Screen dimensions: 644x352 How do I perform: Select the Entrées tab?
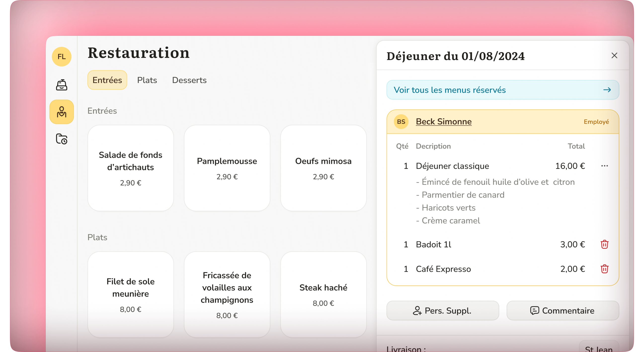107,80
